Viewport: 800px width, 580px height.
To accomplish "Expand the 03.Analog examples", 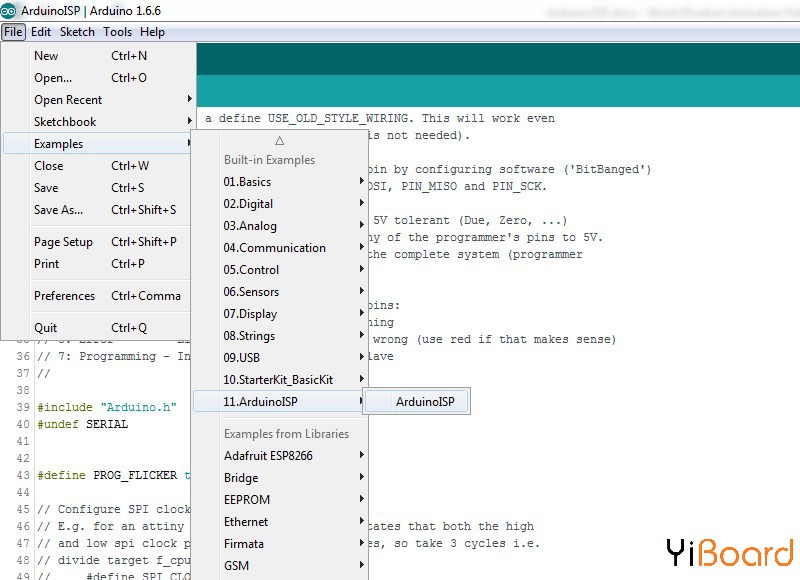I will [280, 225].
